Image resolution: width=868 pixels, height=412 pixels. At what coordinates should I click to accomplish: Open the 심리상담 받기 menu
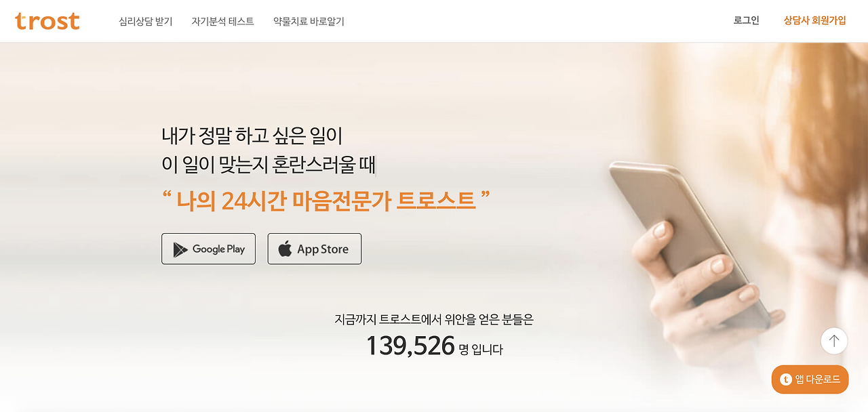146,21
